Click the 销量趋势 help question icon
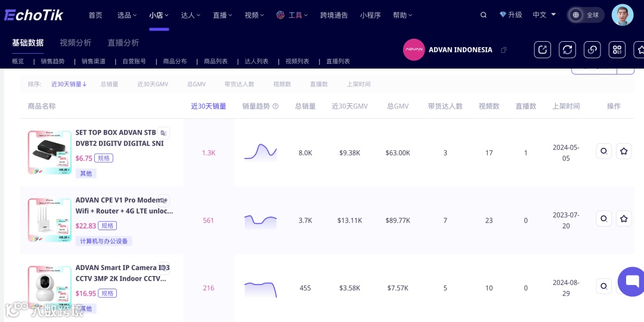The image size is (644, 322). coord(275,106)
